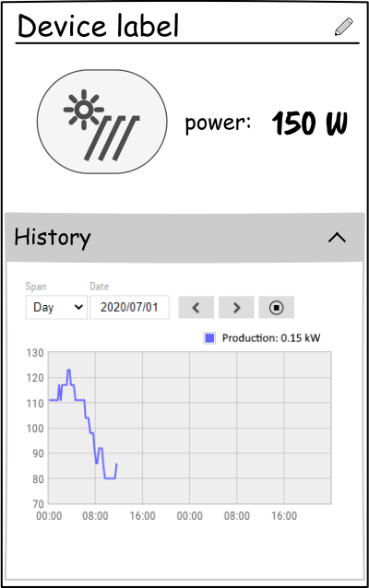Click the peak of the production line
Viewport: 369px width, 588px height.
pyautogui.click(x=68, y=370)
